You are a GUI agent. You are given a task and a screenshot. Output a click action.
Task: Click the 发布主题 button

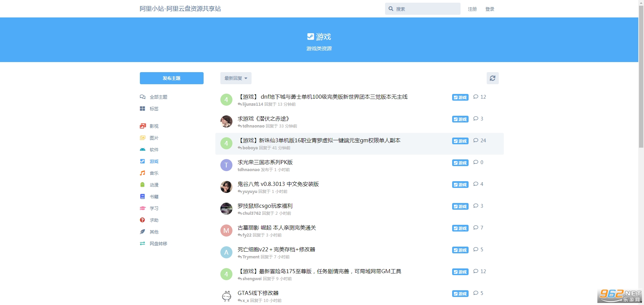coord(171,78)
